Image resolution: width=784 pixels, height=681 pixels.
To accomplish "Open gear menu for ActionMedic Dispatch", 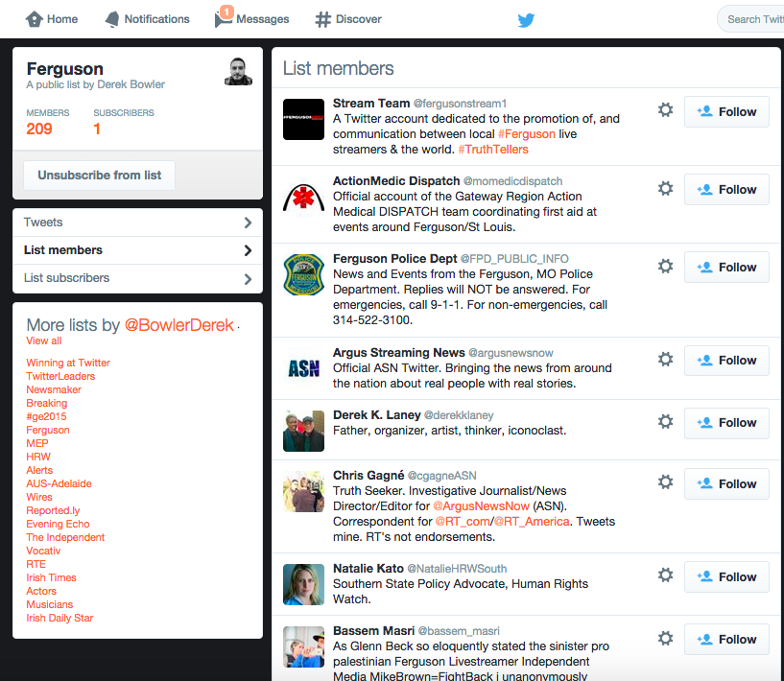I will 665,188.
